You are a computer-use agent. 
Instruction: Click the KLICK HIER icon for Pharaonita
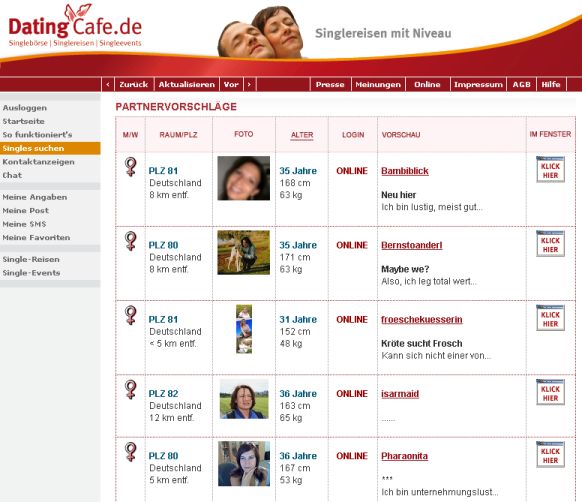[550, 454]
